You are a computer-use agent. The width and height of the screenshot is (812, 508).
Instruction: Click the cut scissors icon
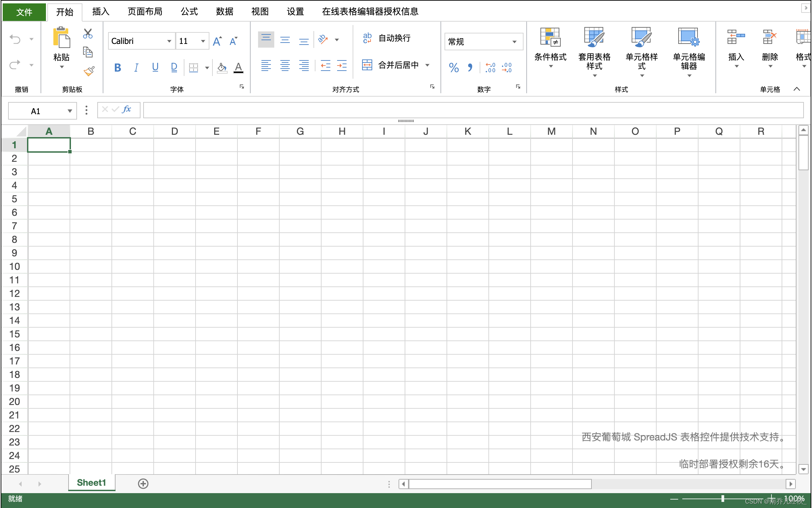pyautogui.click(x=87, y=34)
